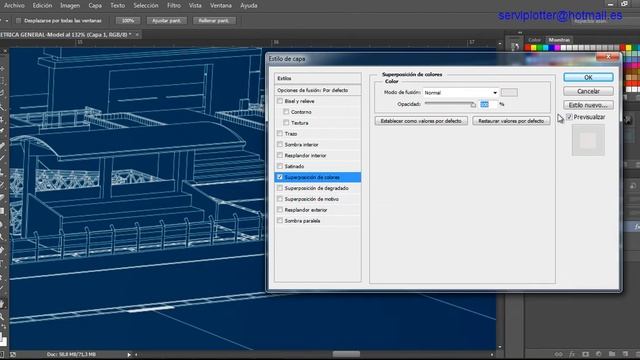Open the Capa menu
Screen dimensions: 640x360
[95, 5]
